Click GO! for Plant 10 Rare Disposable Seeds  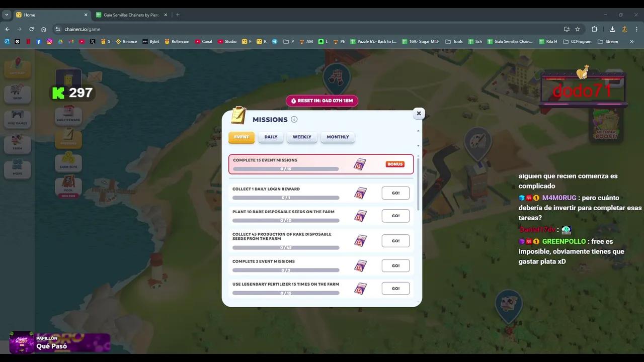(395, 216)
